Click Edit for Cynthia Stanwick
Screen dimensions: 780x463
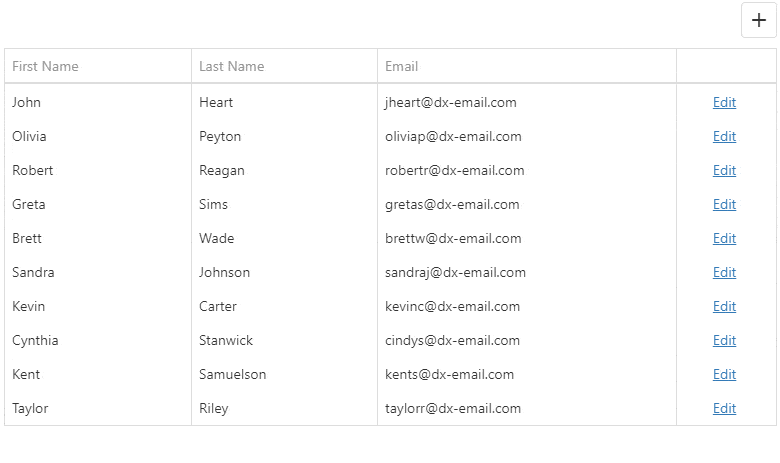pyautogui.click(x=724, y=340)
